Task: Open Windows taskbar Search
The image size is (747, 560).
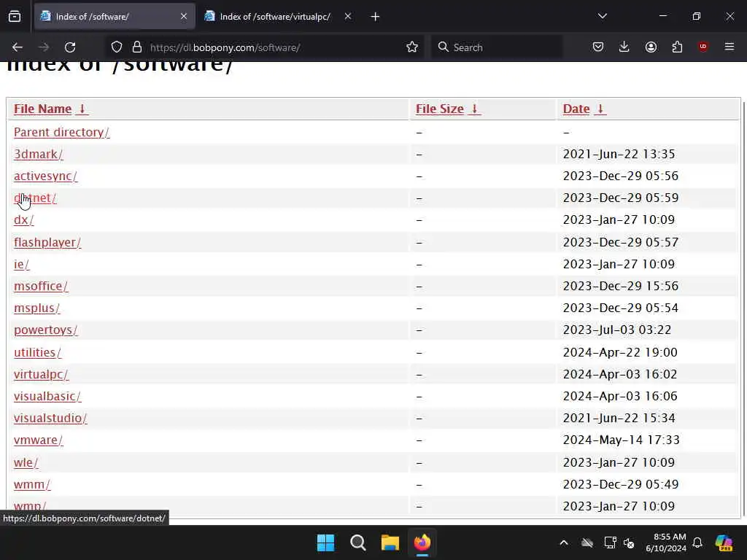Action: point(357,542)
